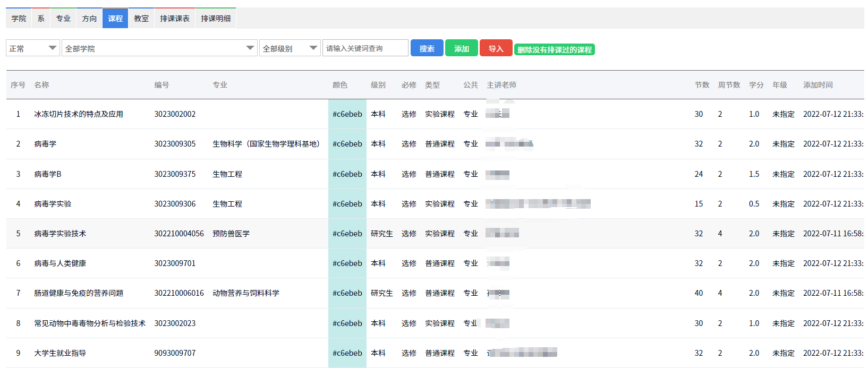Click the 周节数 column header
Screen dimensions: 868x368
pos(729,85)
